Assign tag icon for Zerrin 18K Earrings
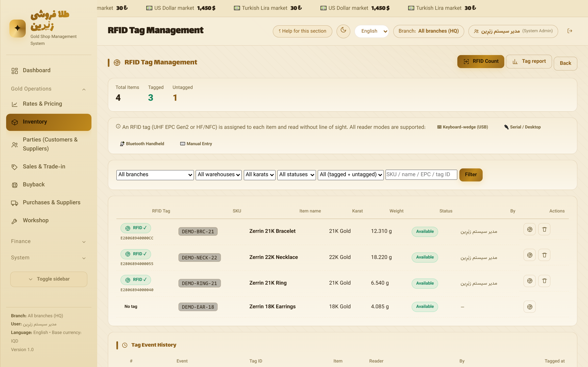The image size is (588, 367). click(530, 307)
